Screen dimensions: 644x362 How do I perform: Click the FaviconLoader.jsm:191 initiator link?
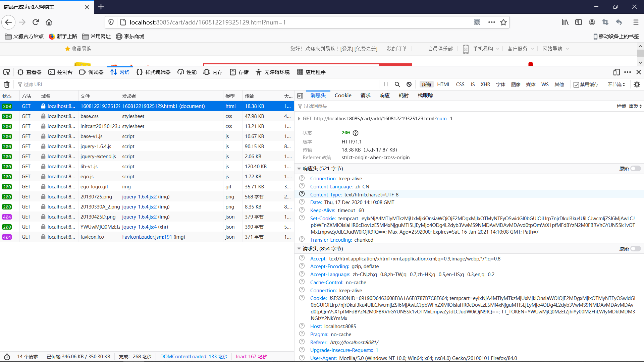point(147,237)
